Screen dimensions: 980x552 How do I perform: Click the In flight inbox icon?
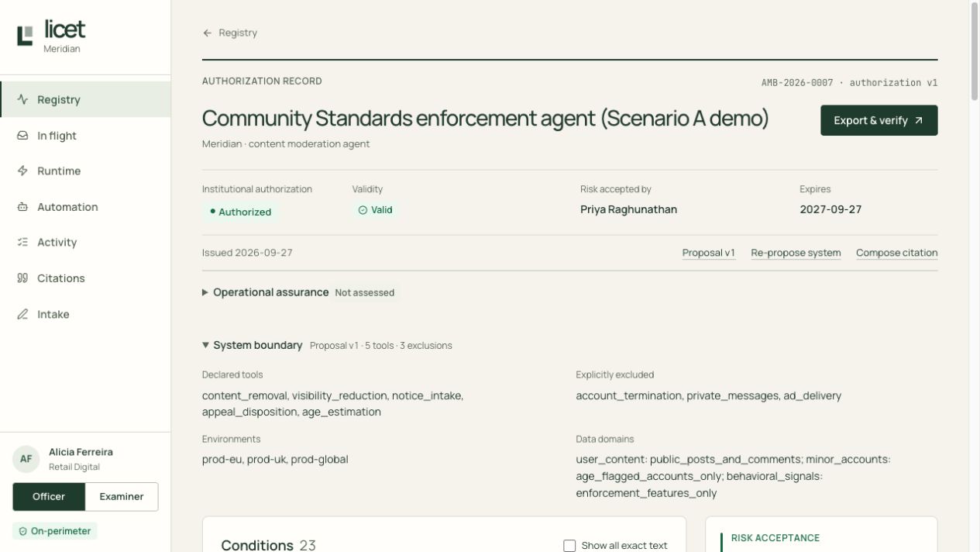coord(22,136)
